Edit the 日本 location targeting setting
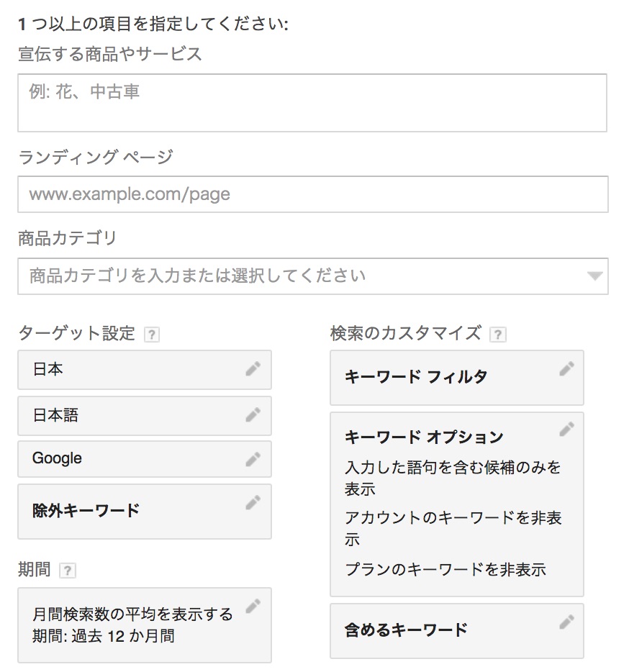The height and width of the screenshot is (672, 629). 252,369
